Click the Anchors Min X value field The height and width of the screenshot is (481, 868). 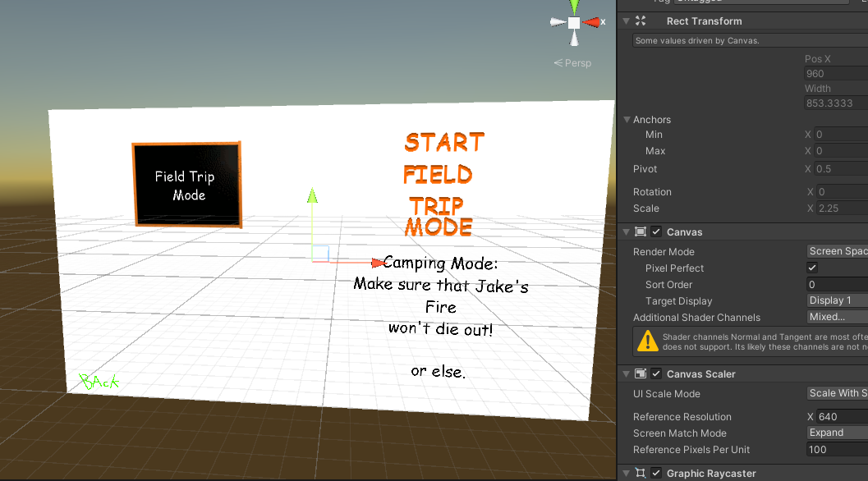click(842, 135)
